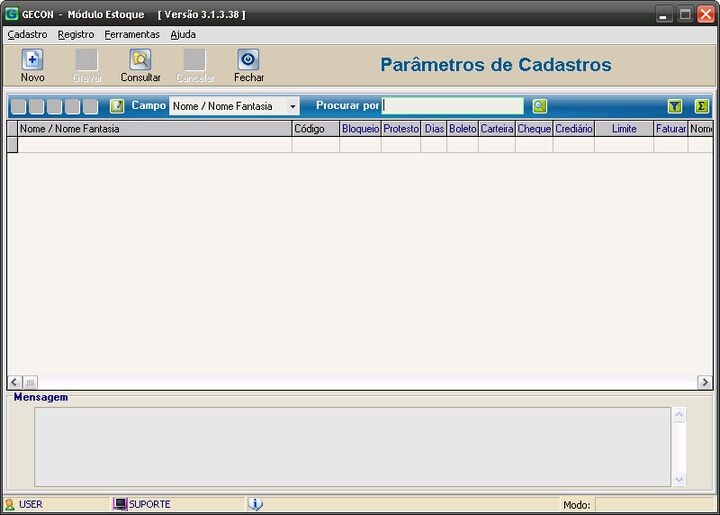
Task: Click the Faturar column header
Action: pos(671,129)
